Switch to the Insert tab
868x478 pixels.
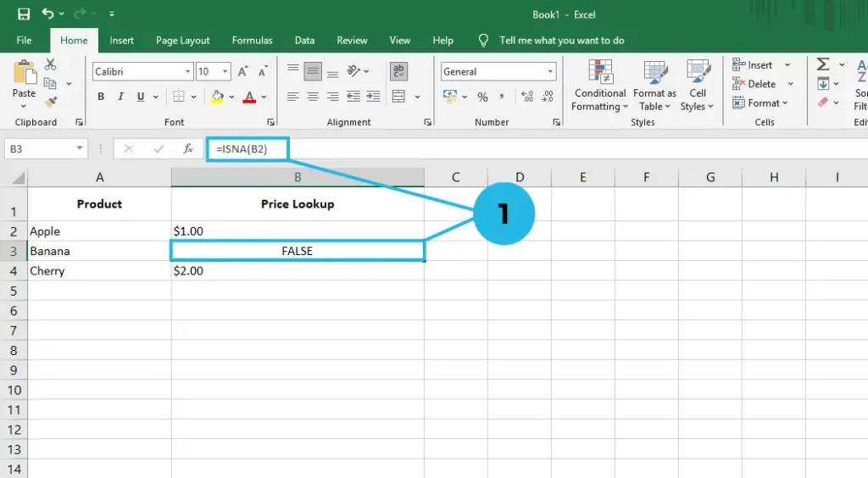point(121,41)
